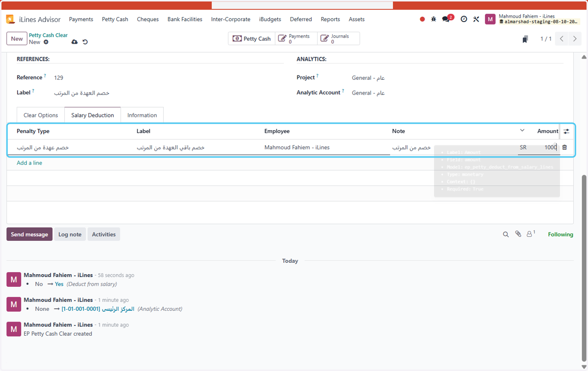This screenshot has height=371, width=588.
Task: Click the Note cell in the deduction row
Action: 453,147
